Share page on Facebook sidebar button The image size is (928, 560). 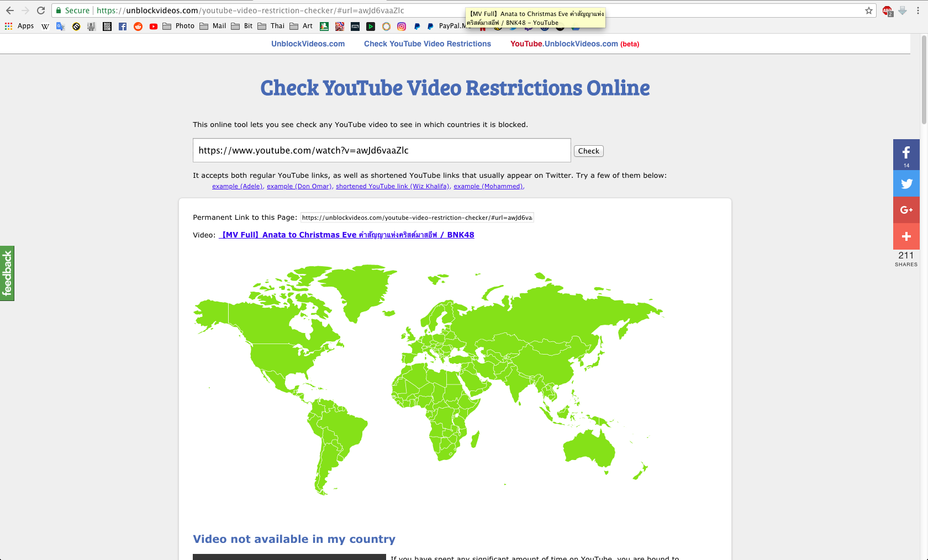[906, 155]
